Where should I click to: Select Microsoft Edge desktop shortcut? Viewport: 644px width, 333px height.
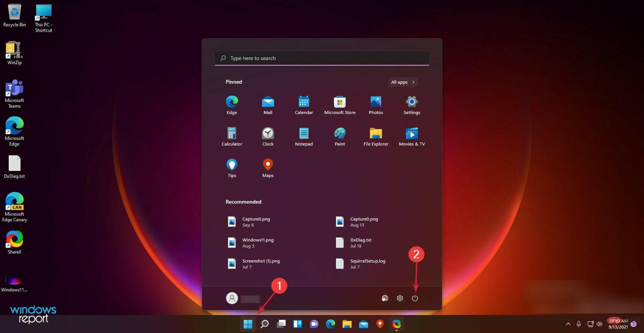(x=14, y=131)
